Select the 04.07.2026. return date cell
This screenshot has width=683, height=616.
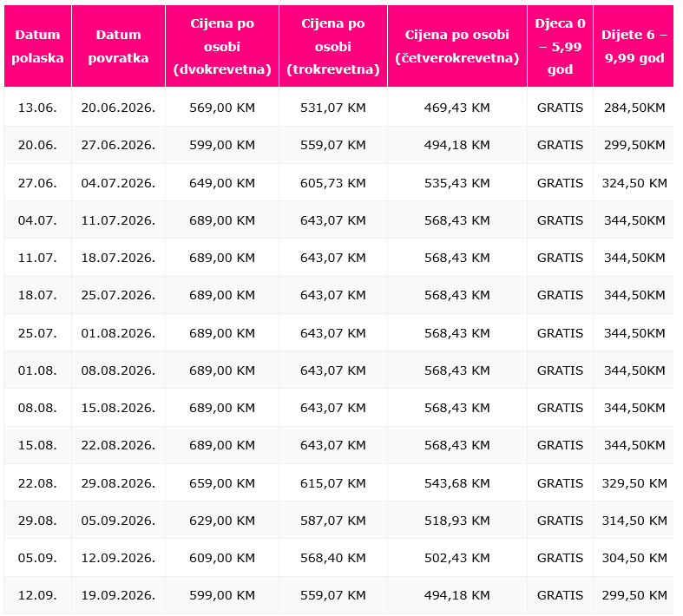click(118, 183)
